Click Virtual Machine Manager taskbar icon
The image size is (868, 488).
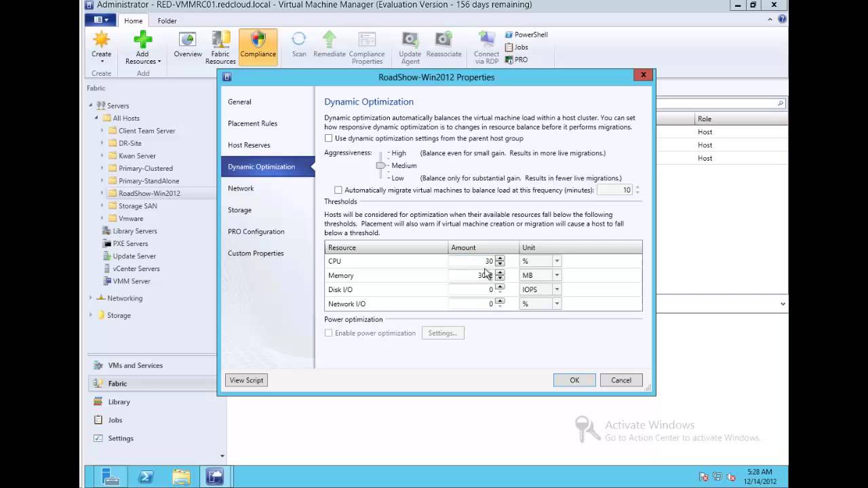tap(215, 477)
